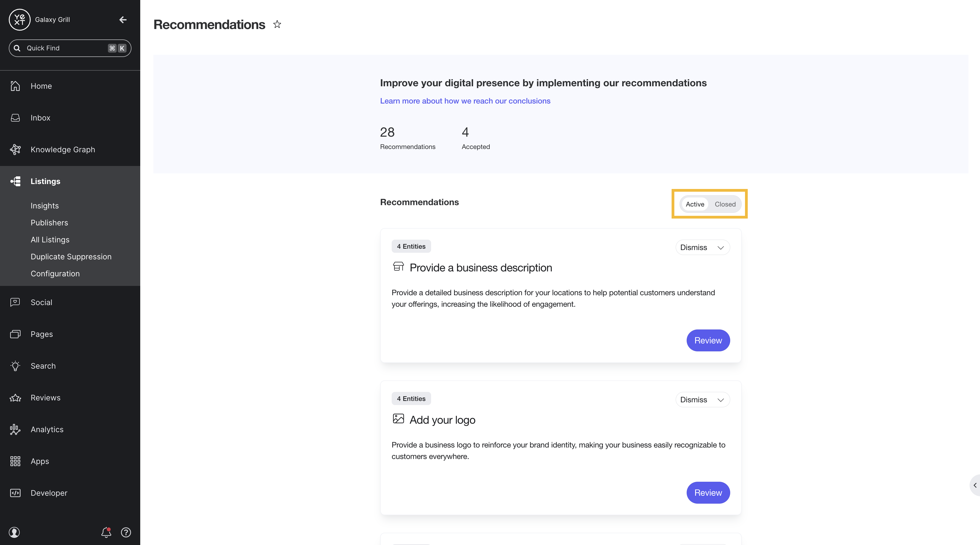Click the Quick Find search field
Viewport: 980px width, 545px height.
pos(70,48)
